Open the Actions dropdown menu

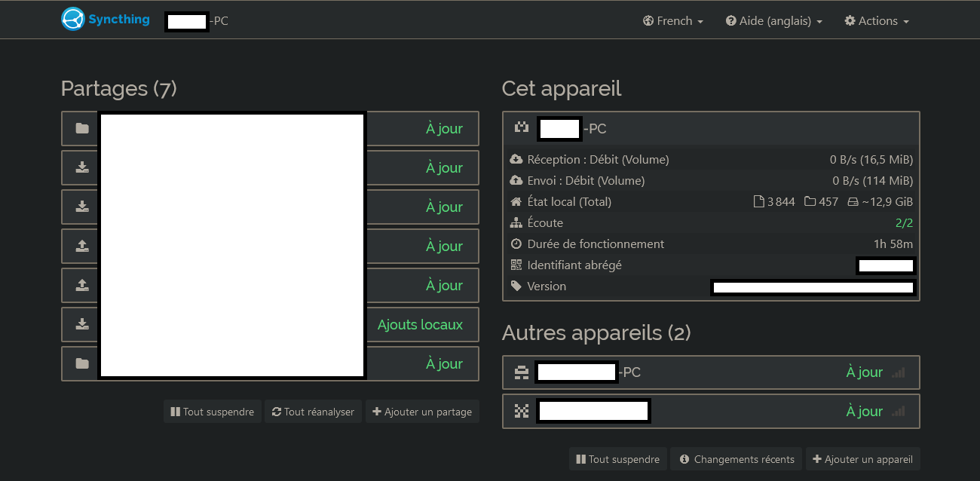click(x=877, y=21)
